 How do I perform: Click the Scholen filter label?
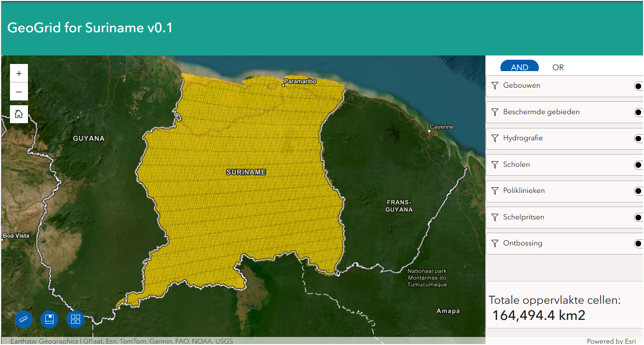click(x=517, y=164)
